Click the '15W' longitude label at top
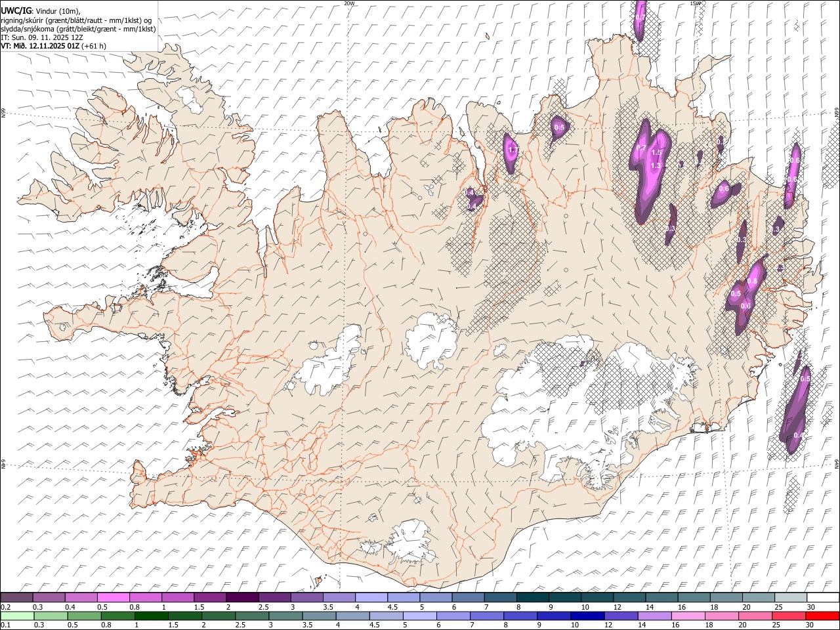The image size is (840, 630). (x=695, y=3)
